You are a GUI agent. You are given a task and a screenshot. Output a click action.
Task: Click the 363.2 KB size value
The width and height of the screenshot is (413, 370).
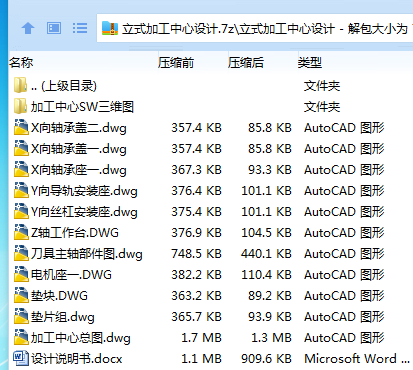coord(196,296)
